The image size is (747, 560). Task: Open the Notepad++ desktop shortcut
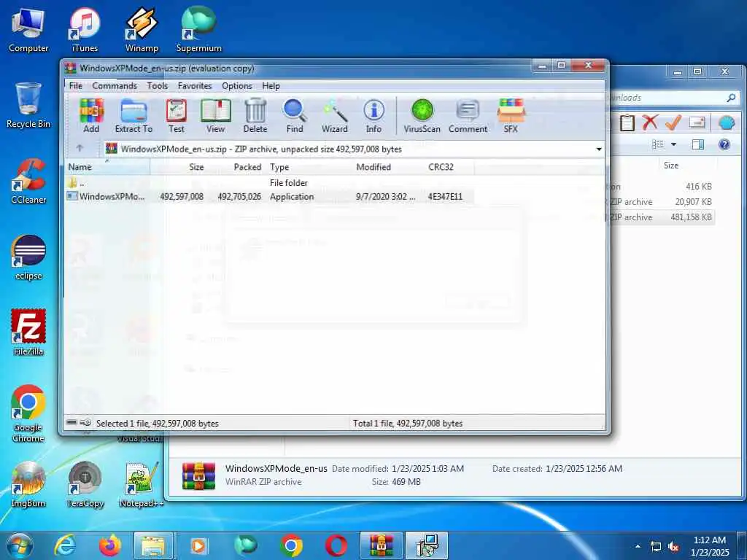tap(142, 485)
